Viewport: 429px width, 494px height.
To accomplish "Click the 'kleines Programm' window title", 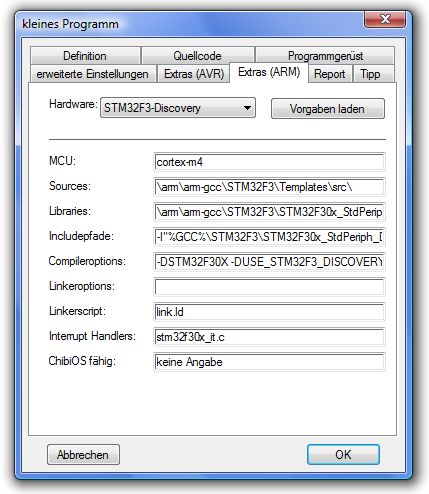I will [x=70, y=24].
